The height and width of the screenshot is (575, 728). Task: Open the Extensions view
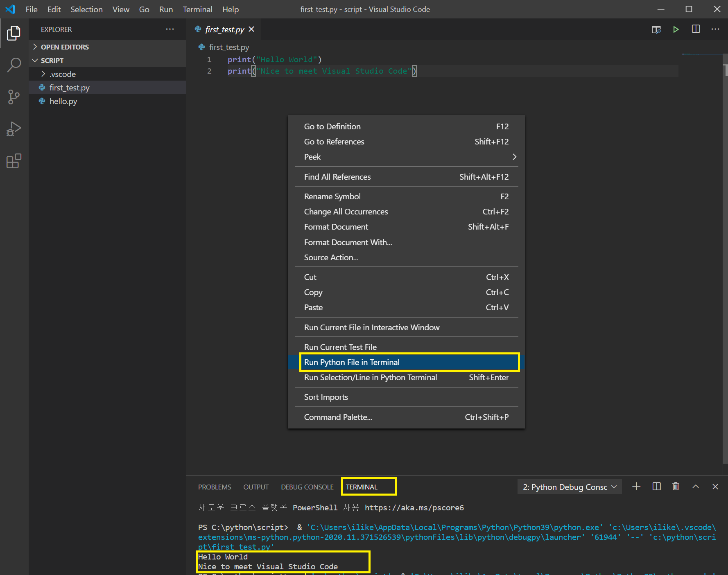14,161
